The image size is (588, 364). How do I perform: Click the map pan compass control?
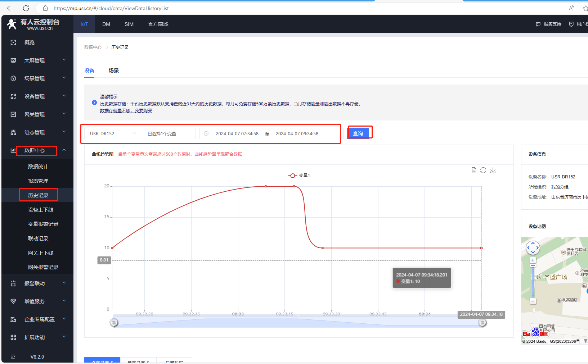[x=533, y=248]
